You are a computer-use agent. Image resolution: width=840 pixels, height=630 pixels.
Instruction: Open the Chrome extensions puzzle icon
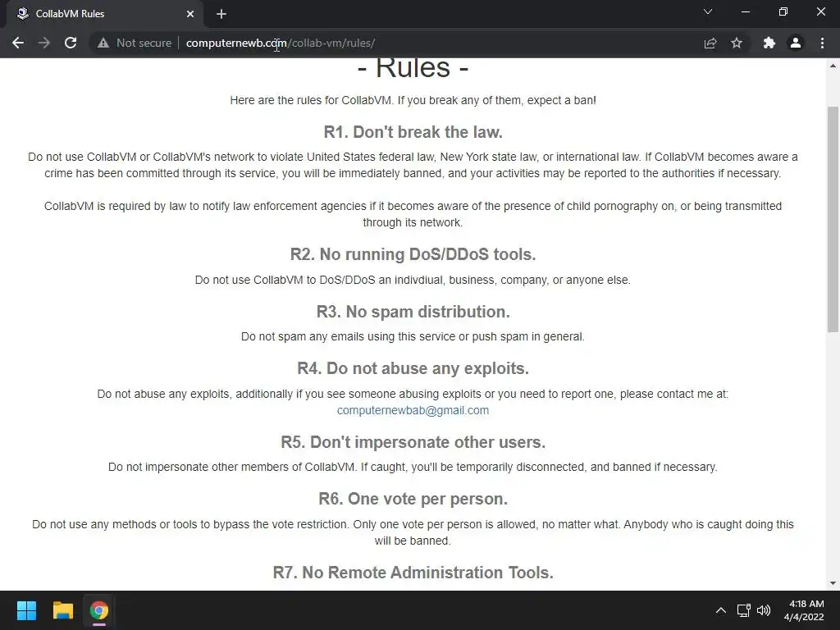tap(769, 43)
